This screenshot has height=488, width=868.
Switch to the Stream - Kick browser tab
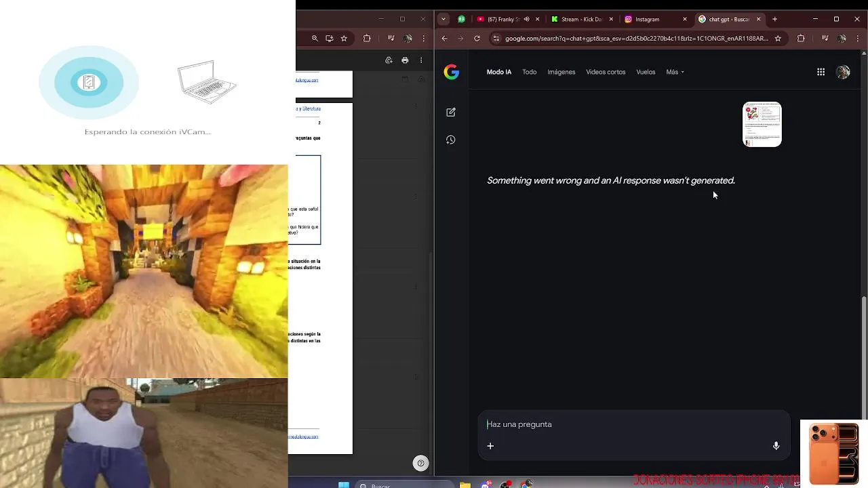coord(580,19)
